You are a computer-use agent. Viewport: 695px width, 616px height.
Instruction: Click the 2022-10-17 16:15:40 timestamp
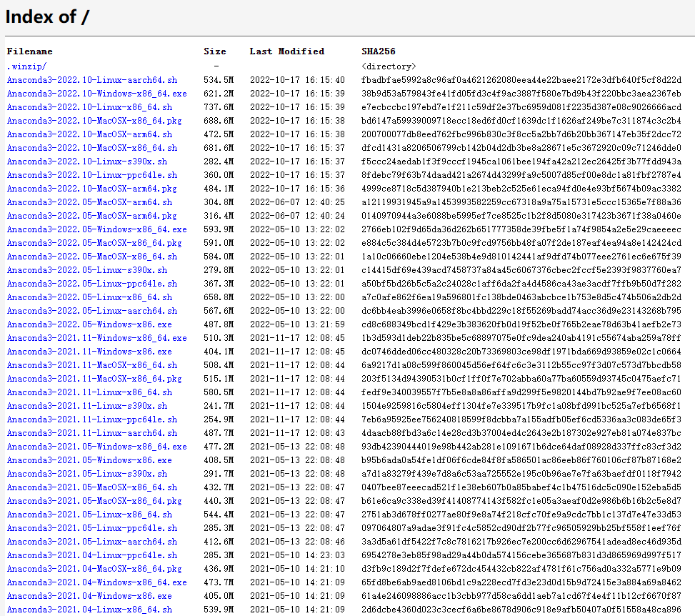pos(297,80)
